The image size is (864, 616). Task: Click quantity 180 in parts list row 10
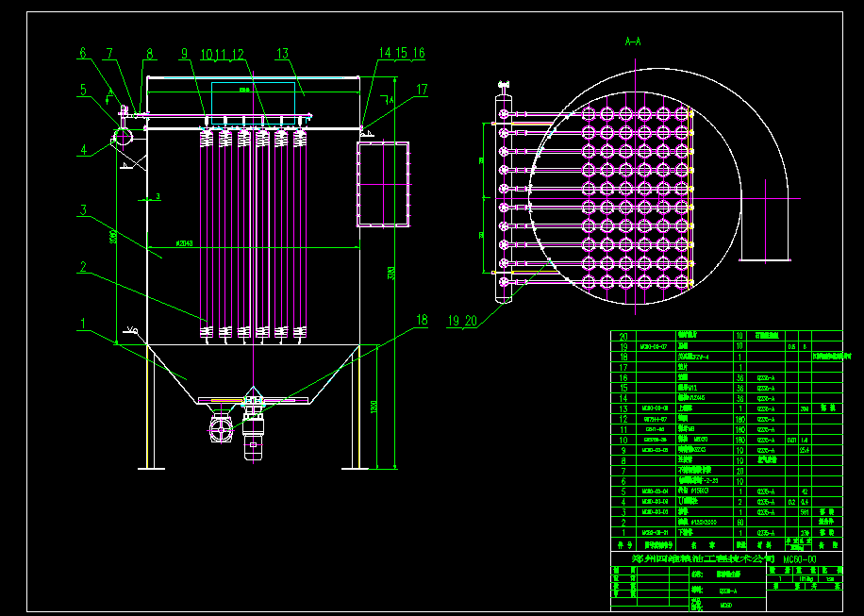pyautogui.click(x=740, y=441)
